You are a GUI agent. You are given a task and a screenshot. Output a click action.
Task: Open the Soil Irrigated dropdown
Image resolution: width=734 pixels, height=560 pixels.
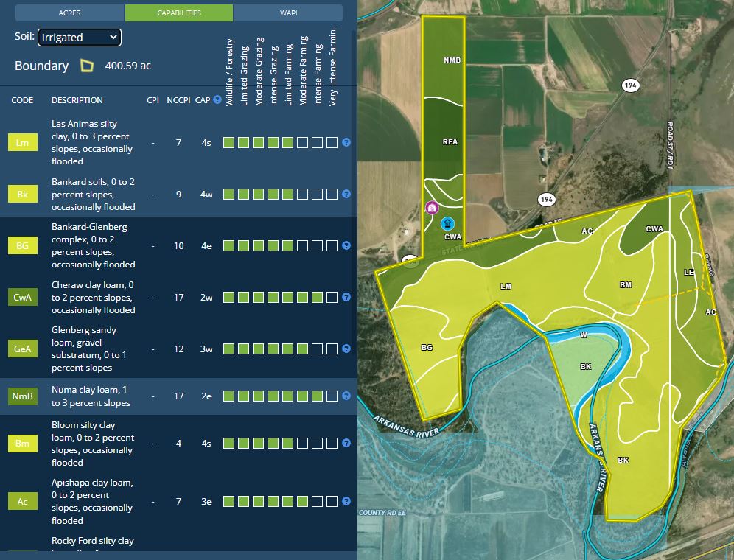80,37
